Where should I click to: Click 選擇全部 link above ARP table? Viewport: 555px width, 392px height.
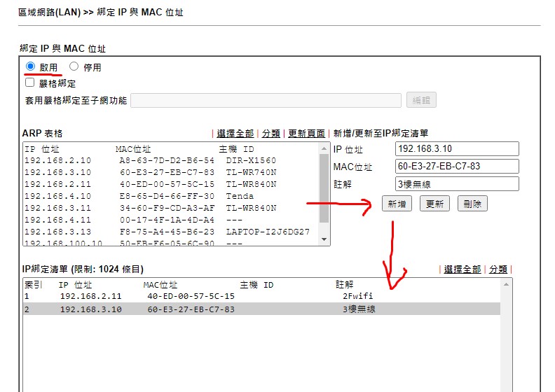(235, 133)
